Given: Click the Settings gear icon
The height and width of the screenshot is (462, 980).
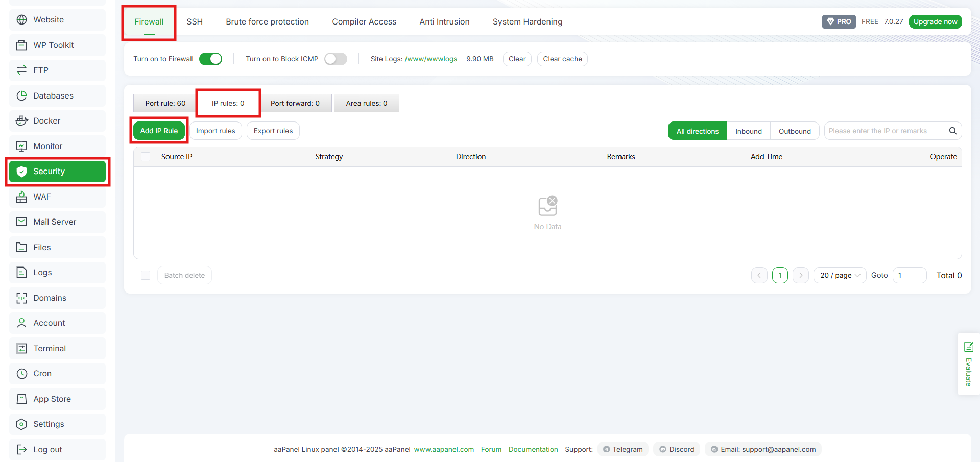Looking at the screenshot, I should 21,424.
